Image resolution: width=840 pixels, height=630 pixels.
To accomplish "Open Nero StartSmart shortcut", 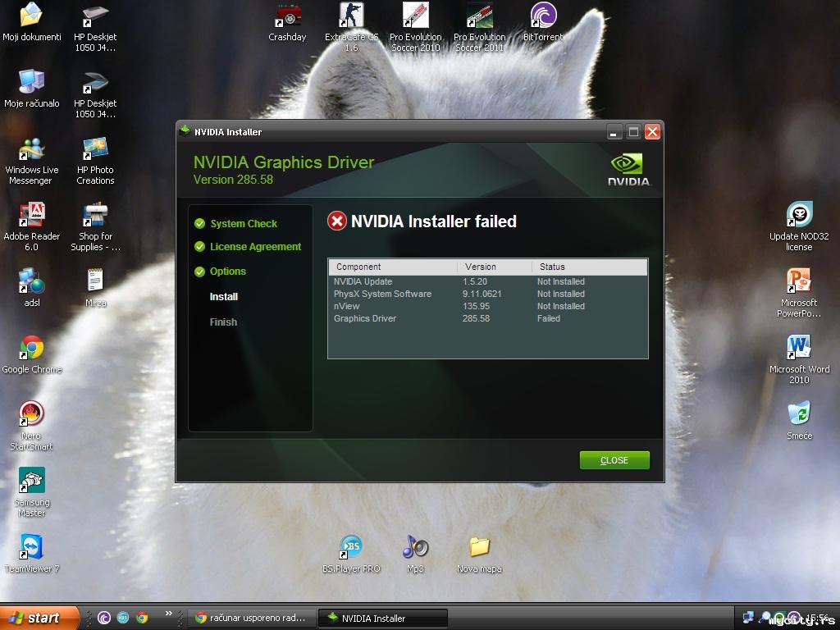I will pyautogui.click(x=32, y=426).
